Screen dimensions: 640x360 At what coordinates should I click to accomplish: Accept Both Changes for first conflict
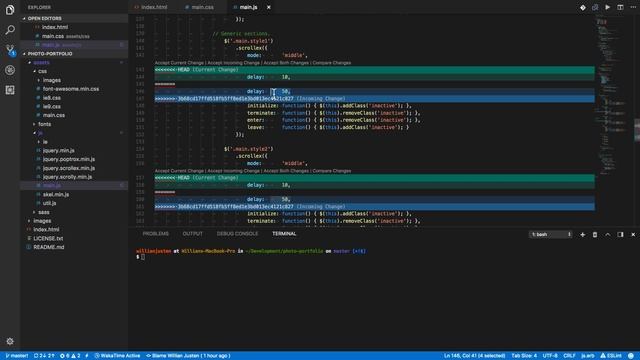[286, 63]
